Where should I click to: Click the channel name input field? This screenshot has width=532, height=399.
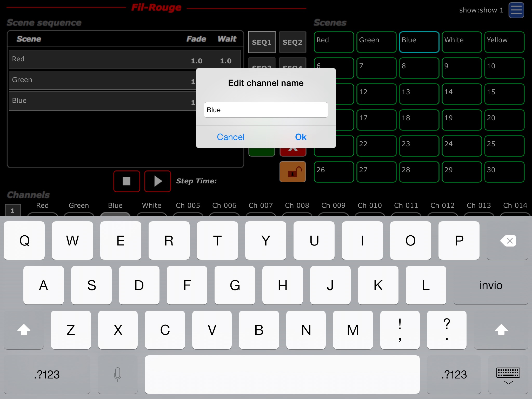(266, 110)
